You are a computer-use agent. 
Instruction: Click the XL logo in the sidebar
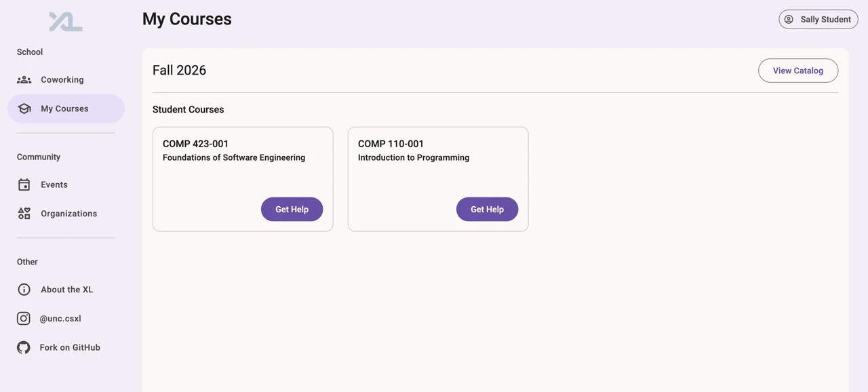66,22
